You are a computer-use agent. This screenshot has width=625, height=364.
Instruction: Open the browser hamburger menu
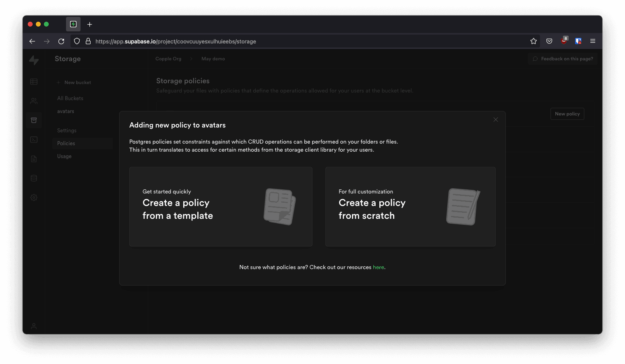pos(593,41)
